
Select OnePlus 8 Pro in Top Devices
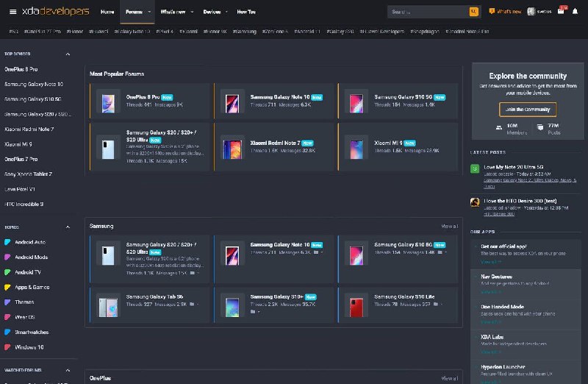21,69
